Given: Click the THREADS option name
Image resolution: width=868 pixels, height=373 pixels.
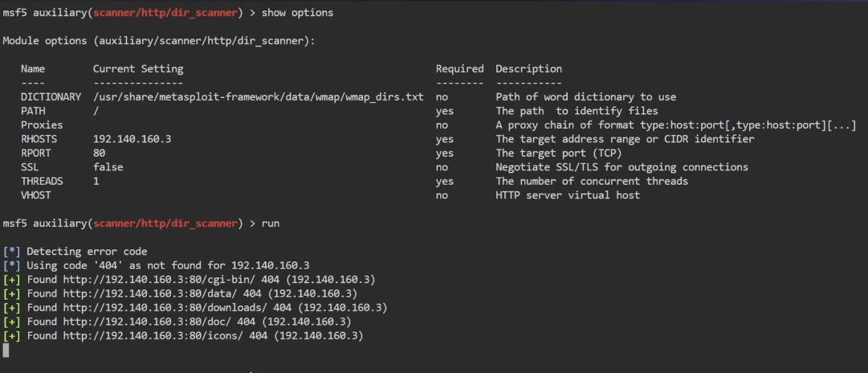Looking at the screenshot, I should [x=42, y=181].
